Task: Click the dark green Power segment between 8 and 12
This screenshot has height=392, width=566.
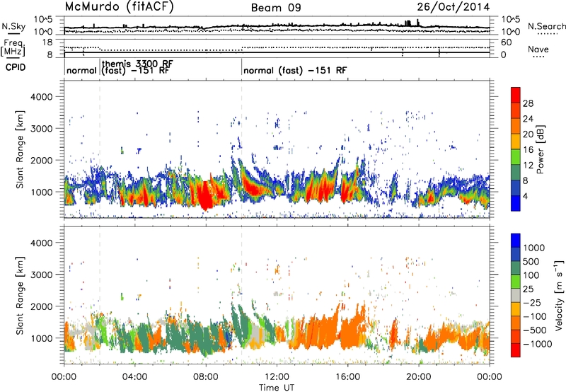Action: pos(516,172)
